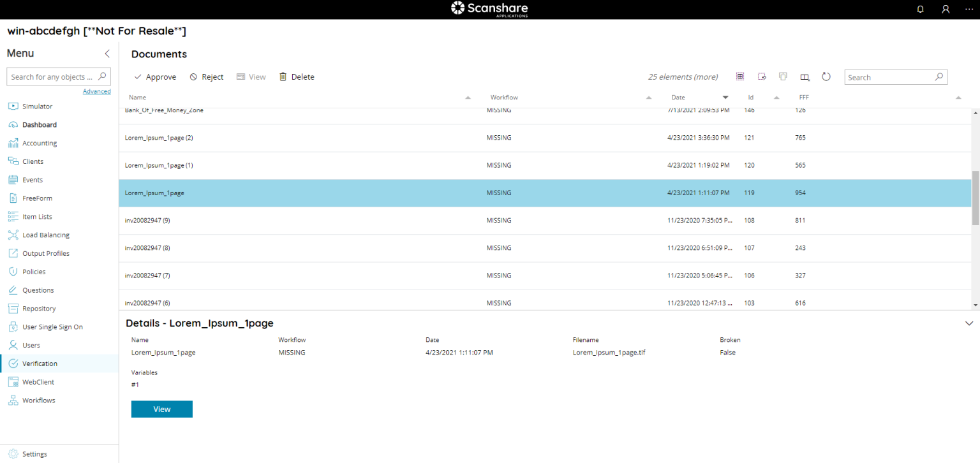Click inside the documents Search field
The image size is (980, 463).
pos(890,77)
